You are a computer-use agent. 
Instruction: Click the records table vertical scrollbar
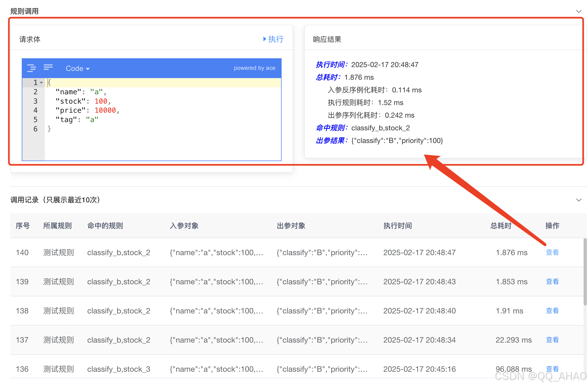(585, 272)
